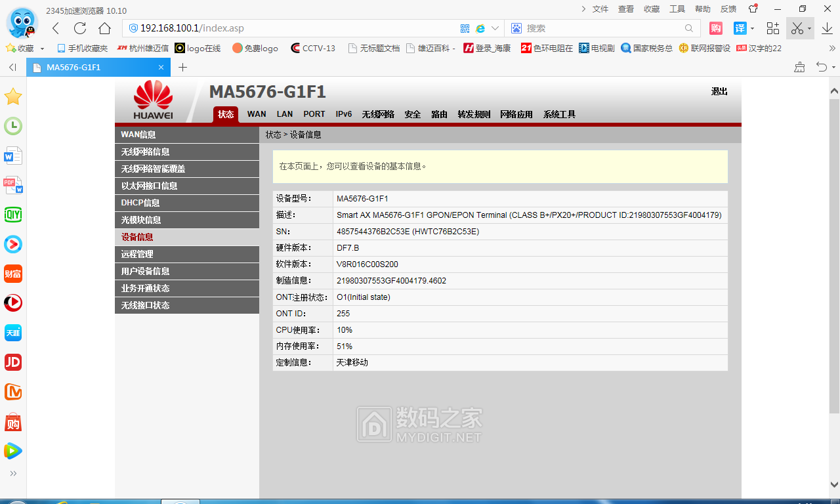Open the favorites star in browser sidebar
This screenshot has width=840, height=504.
coord(13,97)
